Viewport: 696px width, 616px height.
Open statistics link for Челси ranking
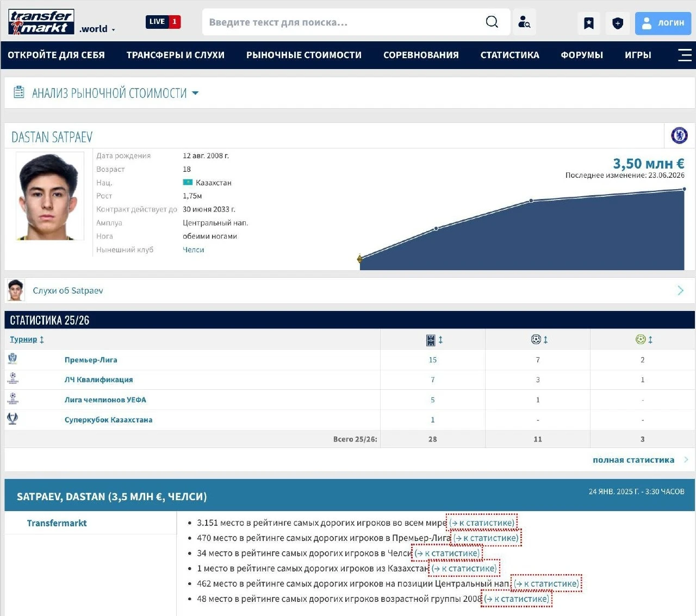pos(447,553)
